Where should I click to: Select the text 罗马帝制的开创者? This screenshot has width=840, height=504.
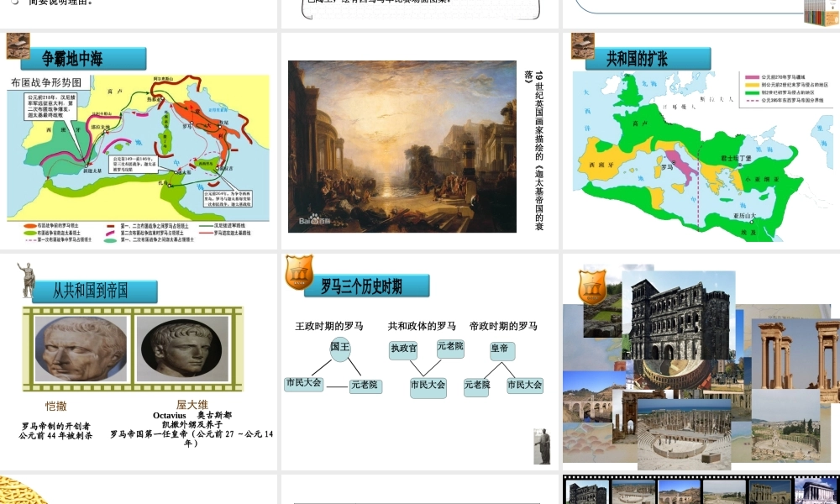[x=55, y=427]
